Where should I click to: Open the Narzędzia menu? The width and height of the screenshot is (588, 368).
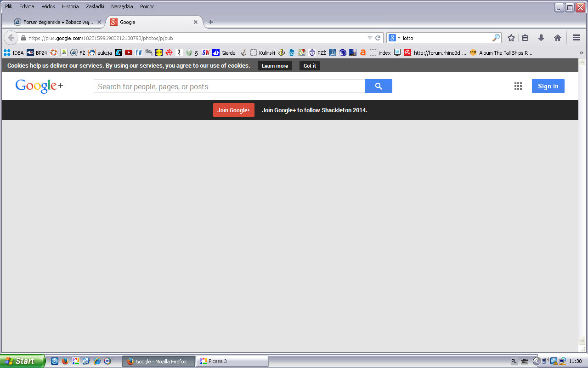(122, 6)
